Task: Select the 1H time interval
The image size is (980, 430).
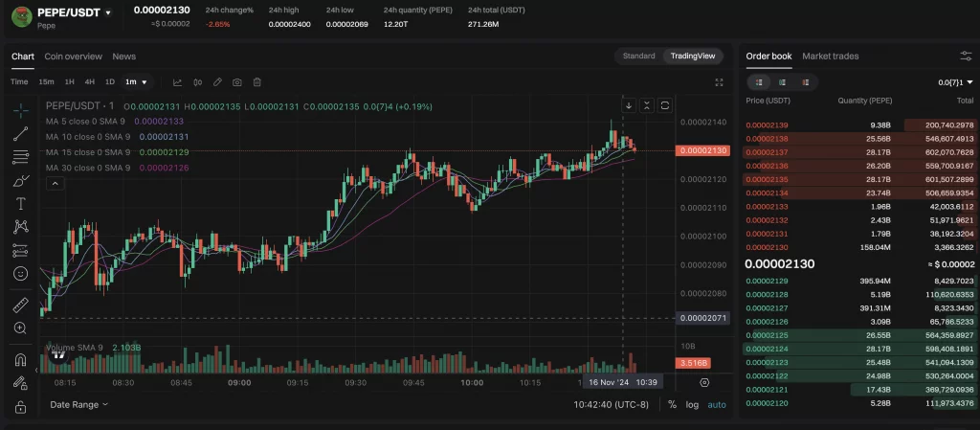Action: click(x=69, y=81)
